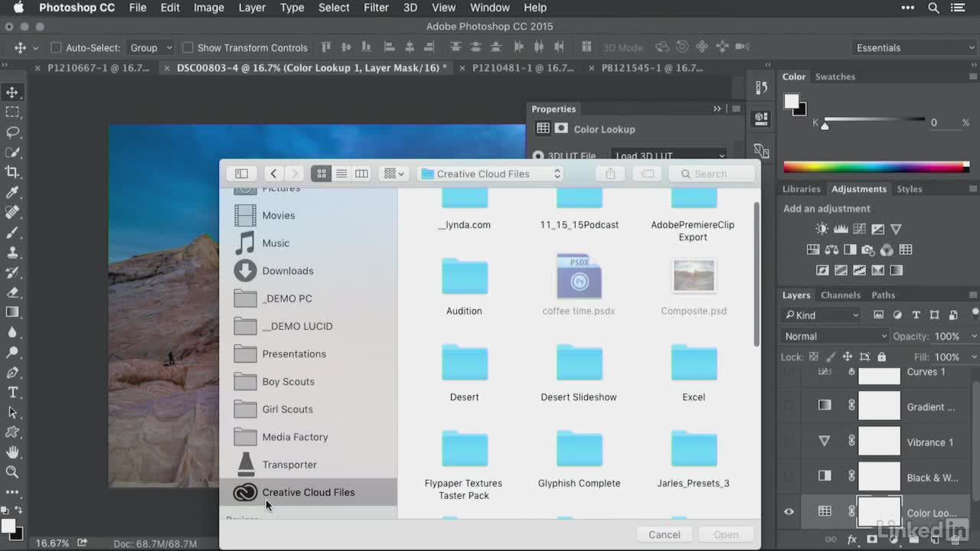Image resolution: width=980 pixels, height=551 pixels.
Task: Select the Spot Healing Brush tool
Action: 12,212
